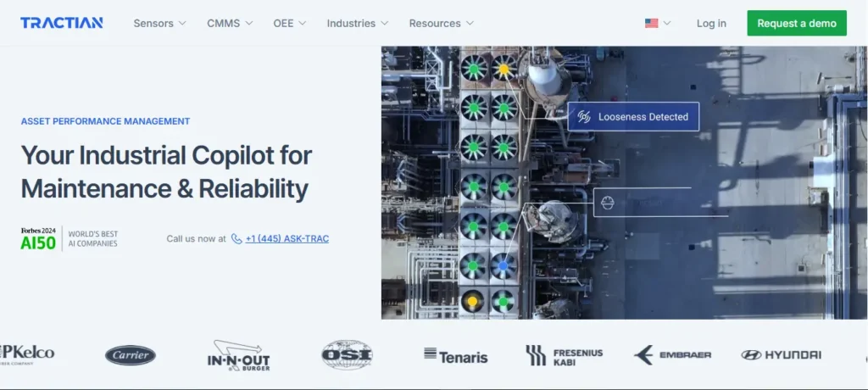
Task: Click the Hyundai logo
Action: [x=781, y=355]
